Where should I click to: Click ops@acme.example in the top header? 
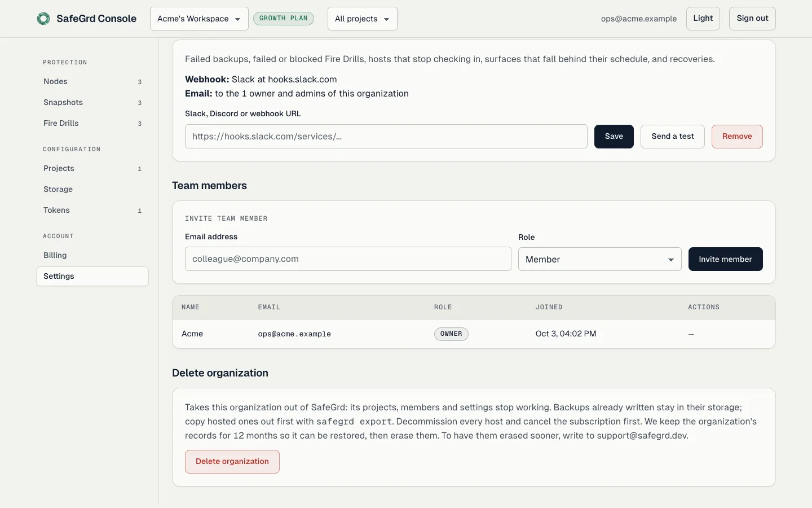(x=639, y=19)
